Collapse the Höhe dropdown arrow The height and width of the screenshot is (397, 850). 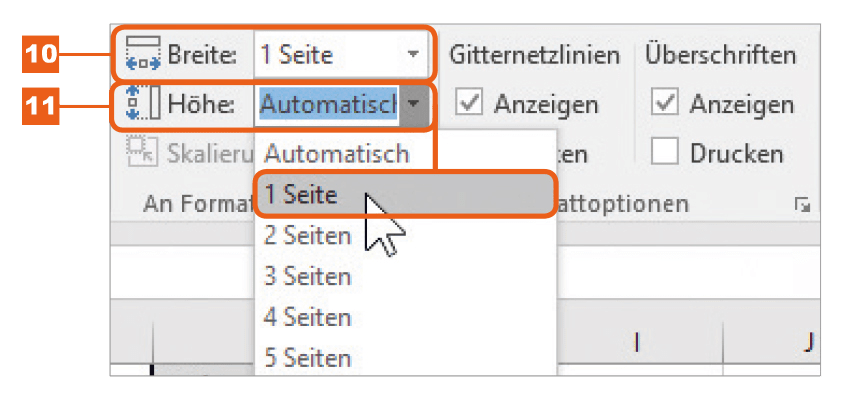(x=413, y=103)
